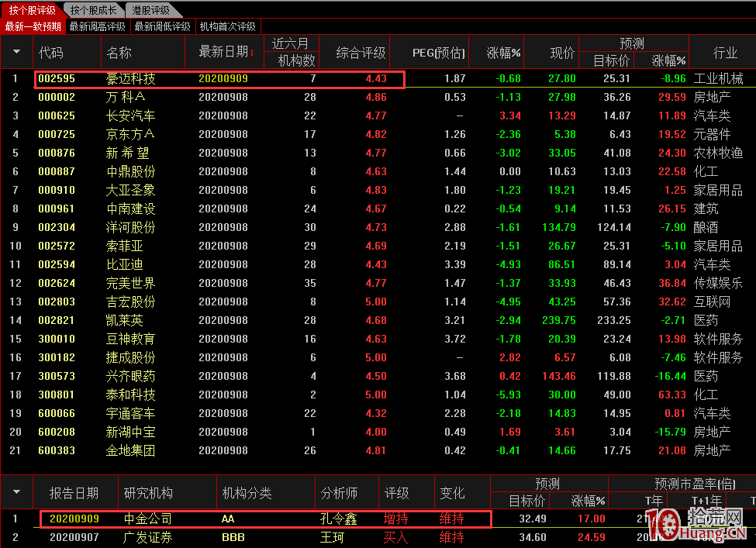Select the 捷成股份 stock name

click(131, 357)
